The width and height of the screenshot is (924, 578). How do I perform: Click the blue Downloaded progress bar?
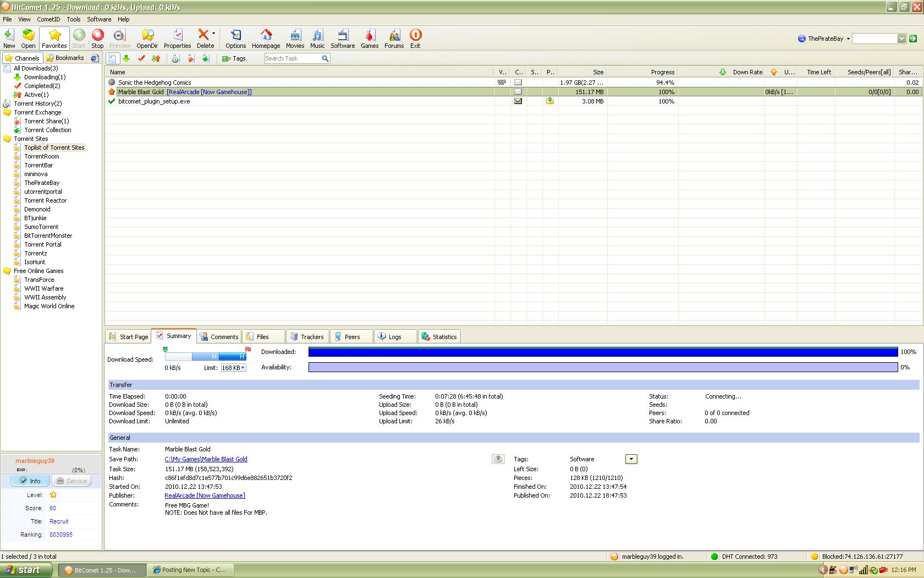[603, 352]
